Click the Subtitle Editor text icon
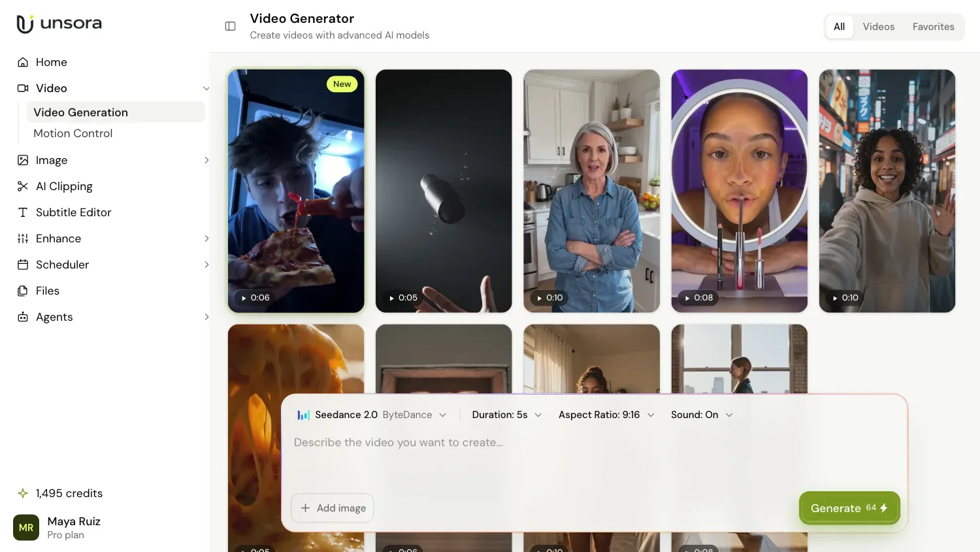Screen dimensions: 980x552 pos(23,212)
